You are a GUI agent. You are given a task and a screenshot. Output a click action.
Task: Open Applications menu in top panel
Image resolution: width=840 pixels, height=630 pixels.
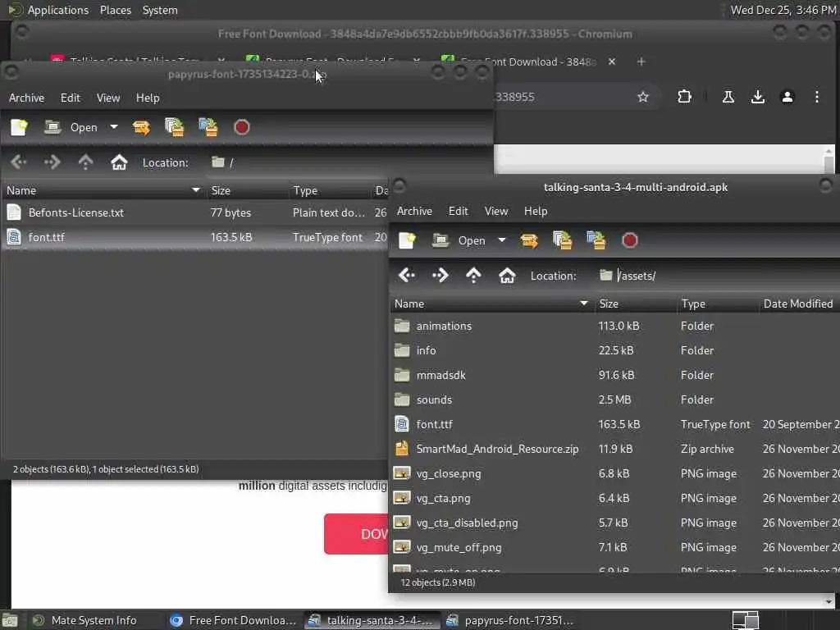pyautogui.click(x=58, y=10)
